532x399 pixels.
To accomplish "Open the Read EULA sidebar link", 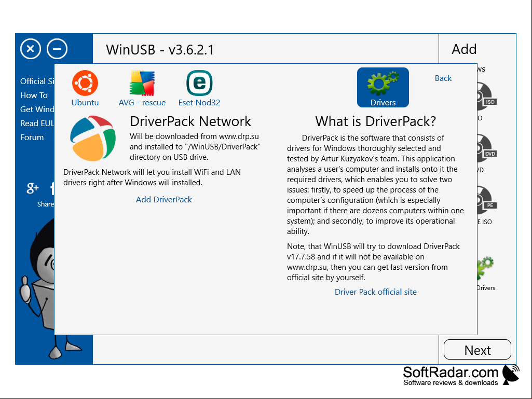I will pyautogui.click(x=37, y=123).
